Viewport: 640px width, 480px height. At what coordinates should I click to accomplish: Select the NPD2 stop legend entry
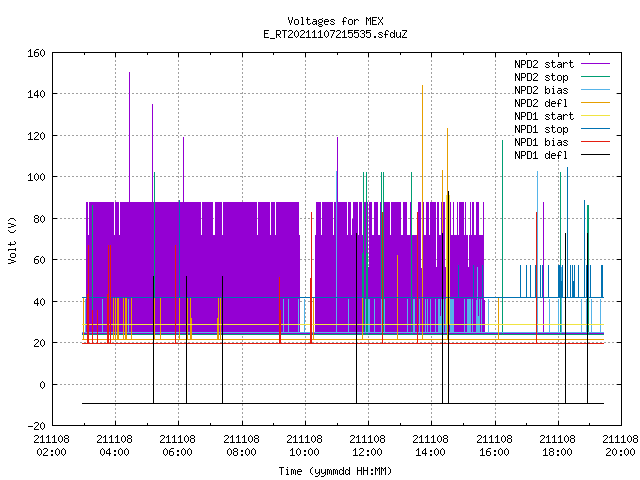541,77
